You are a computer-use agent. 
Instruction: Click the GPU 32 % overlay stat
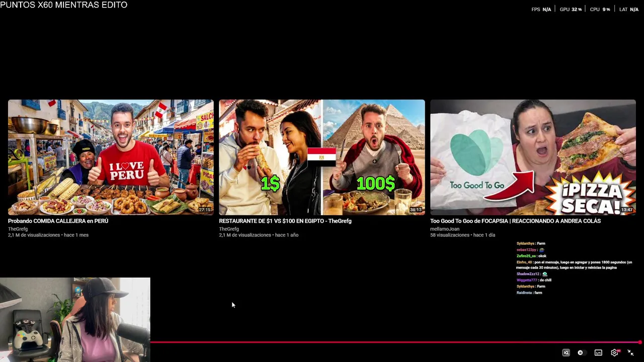click(x=571, y=10)
